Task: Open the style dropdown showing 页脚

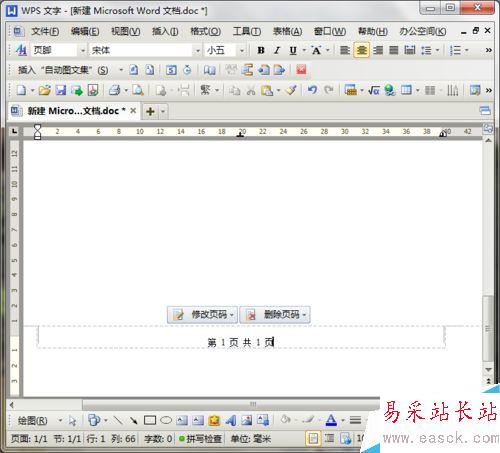Action: [x=83, y=51]
